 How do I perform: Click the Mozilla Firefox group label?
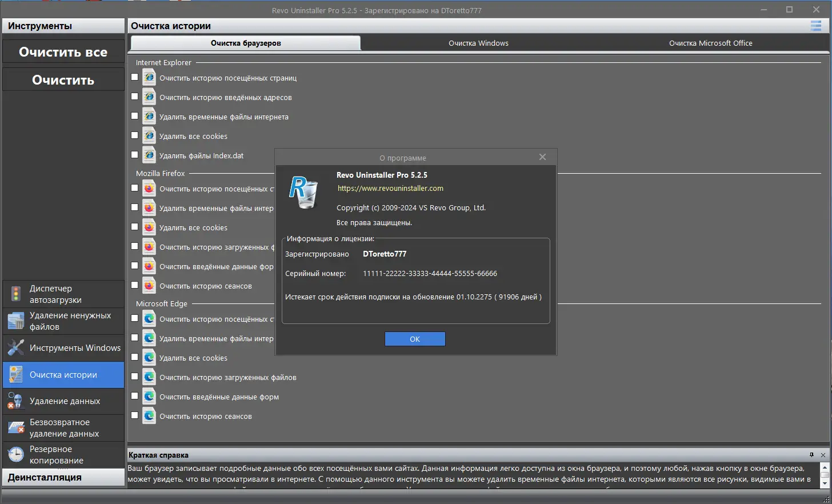point(161,173)
